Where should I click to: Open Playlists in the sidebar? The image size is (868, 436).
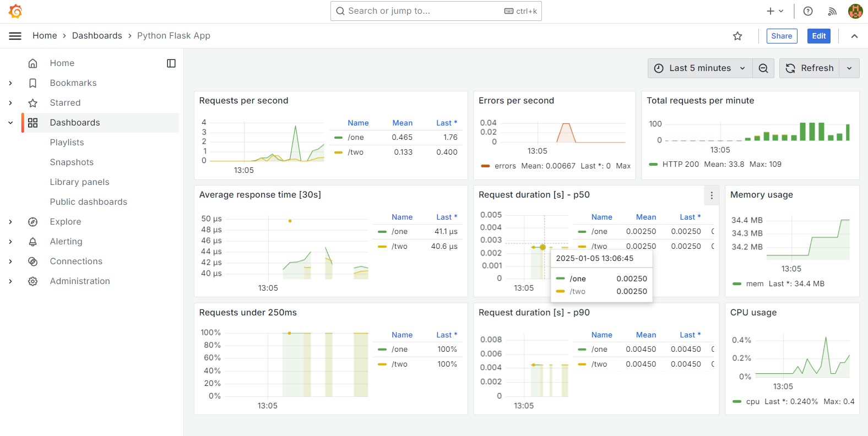[67, 143]
